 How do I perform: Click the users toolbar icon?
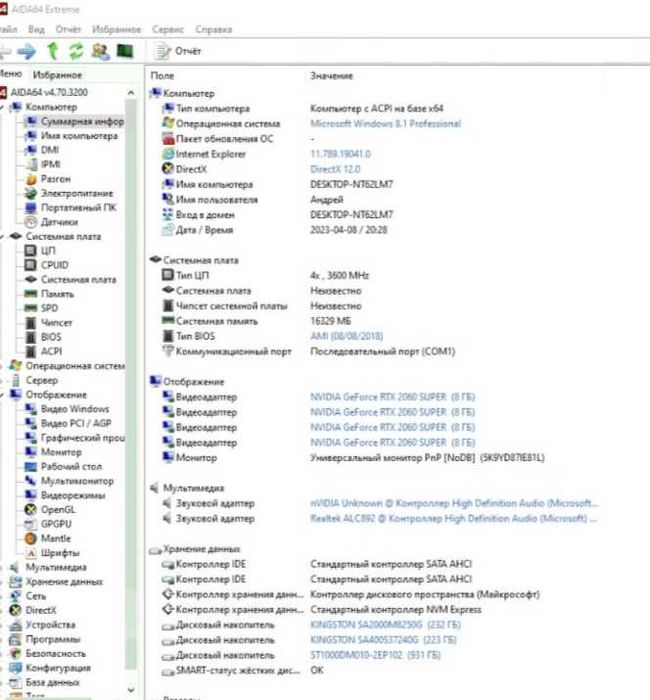coord(100,51)
